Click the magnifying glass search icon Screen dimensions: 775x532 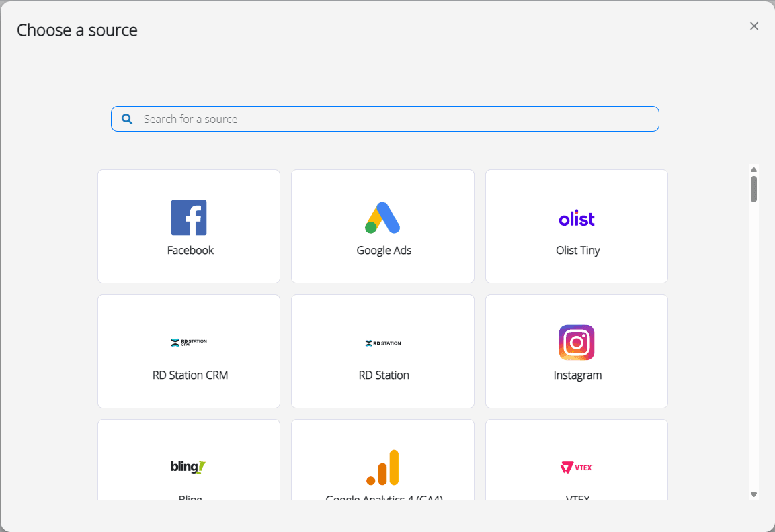127,119
